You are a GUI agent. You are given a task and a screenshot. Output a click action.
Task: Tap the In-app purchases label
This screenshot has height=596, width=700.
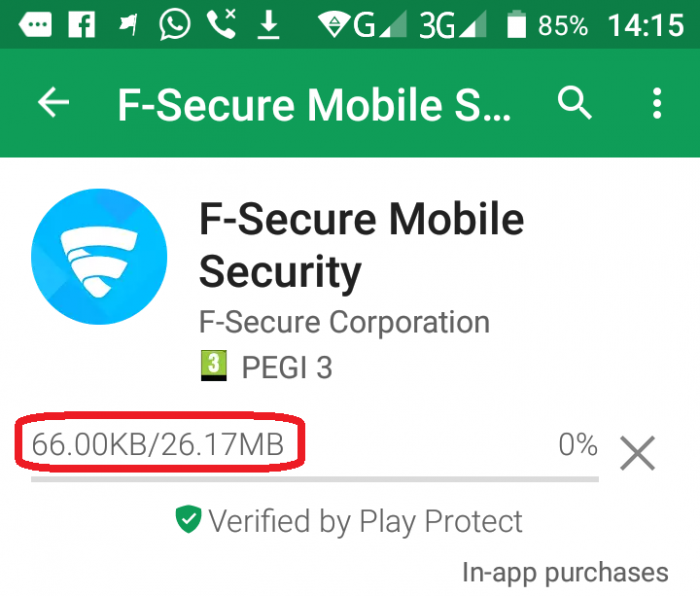[x=565, y=572]
